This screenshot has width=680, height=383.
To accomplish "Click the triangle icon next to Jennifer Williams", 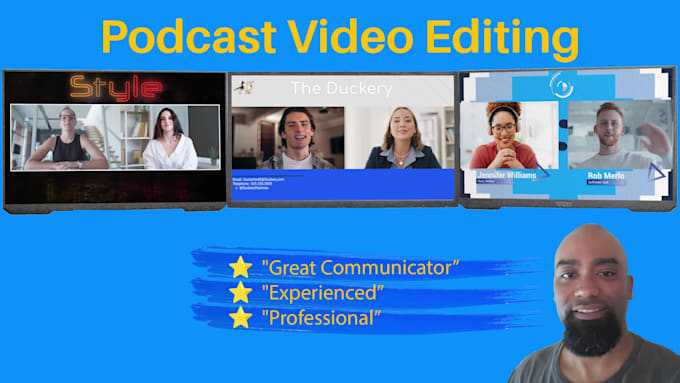I will tap(542, 171).
